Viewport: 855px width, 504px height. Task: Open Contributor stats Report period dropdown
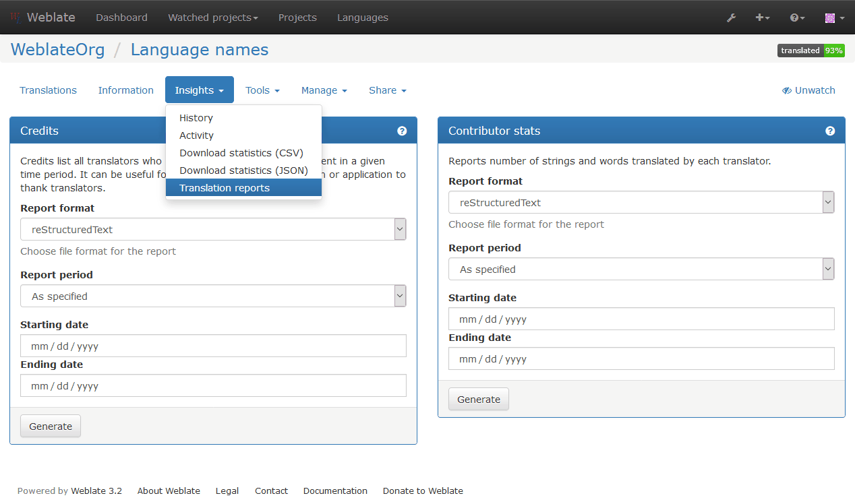641,269
